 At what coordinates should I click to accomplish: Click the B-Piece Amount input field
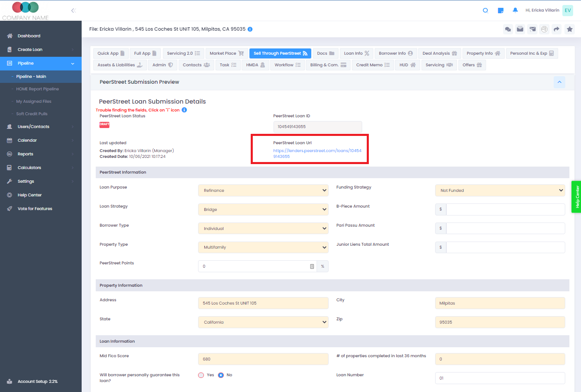click(x=506, y=210)
